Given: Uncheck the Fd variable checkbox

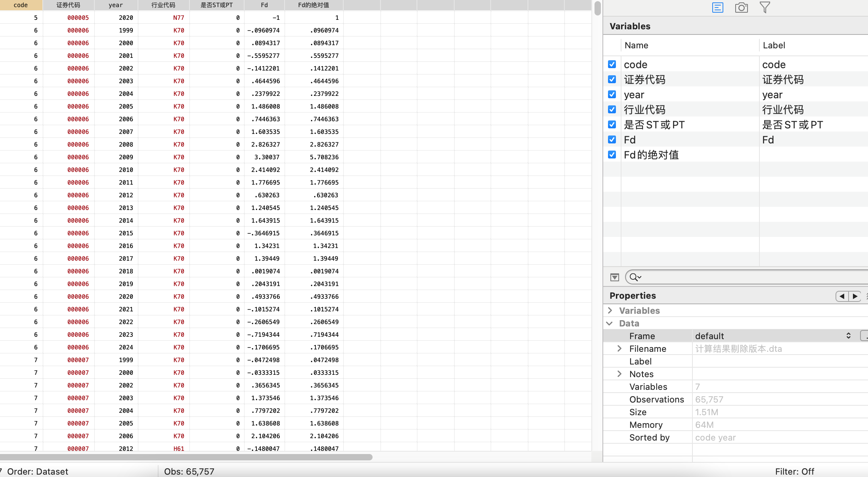Looking at the screenshot, I should point(612,139).
